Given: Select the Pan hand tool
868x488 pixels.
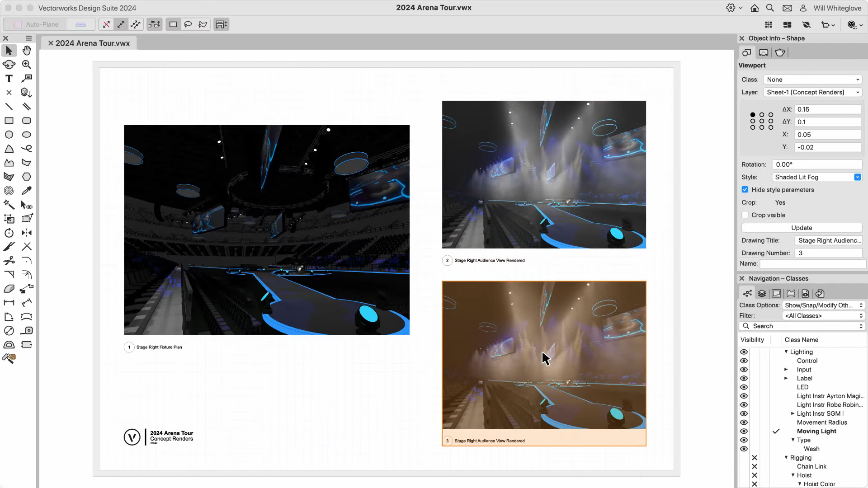Looking at the screenshot, I should click(27, 51).
